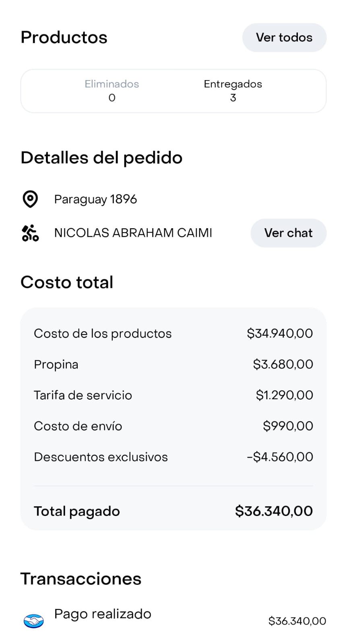Tap the location pin icon
The width and height of the screenshot is (347, 644).
point(30,199)
